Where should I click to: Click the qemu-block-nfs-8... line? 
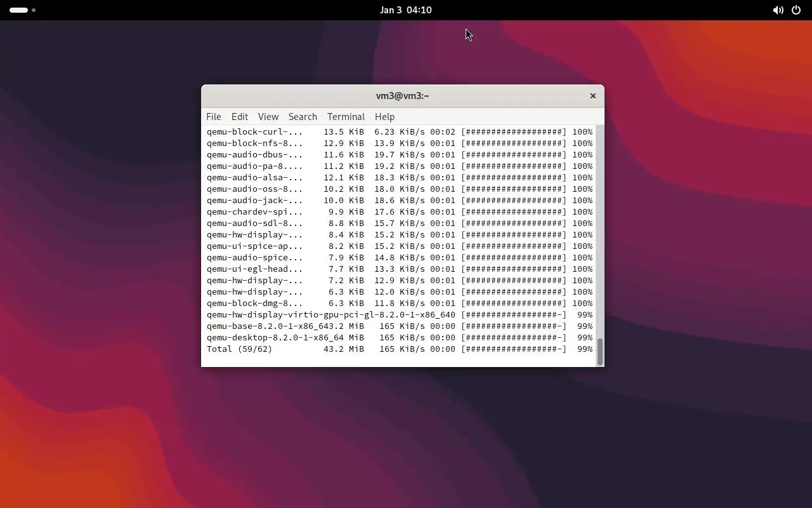[400, 144]
